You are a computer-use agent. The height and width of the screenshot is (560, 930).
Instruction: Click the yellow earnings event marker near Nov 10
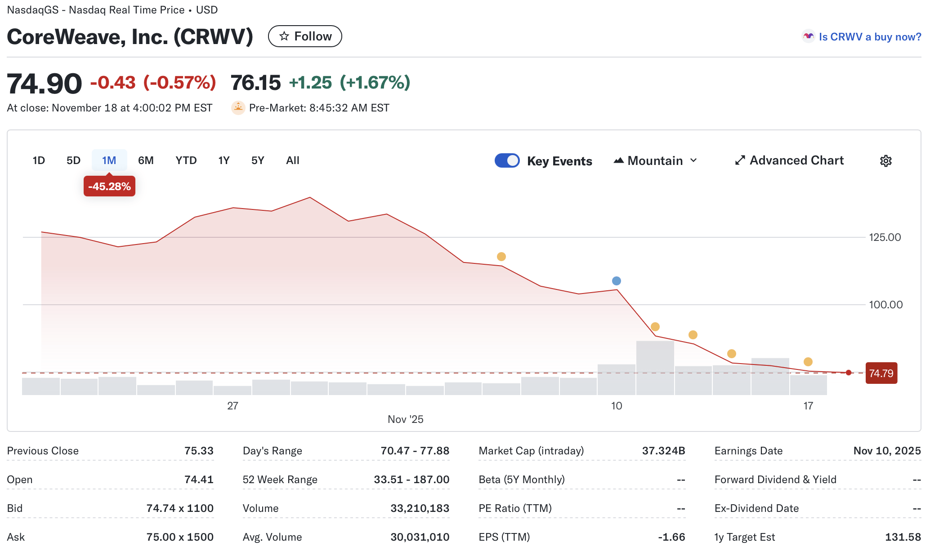click(656, 327)
